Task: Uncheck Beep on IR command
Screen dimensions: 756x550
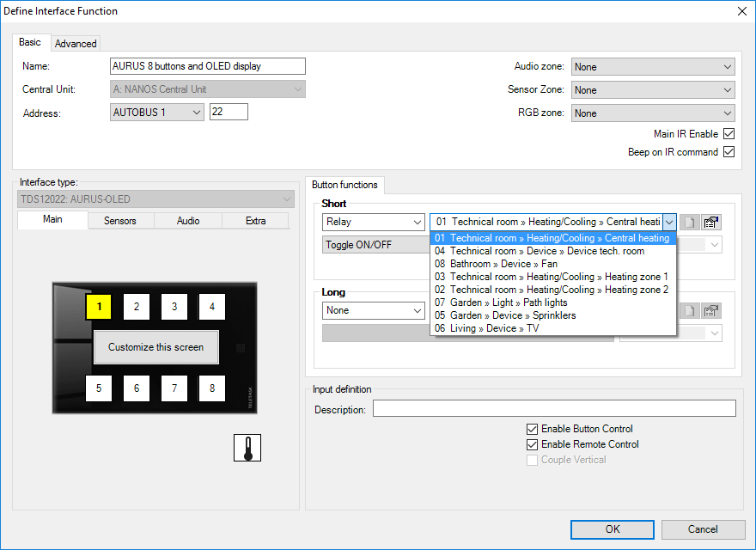Action: [729, 152]
